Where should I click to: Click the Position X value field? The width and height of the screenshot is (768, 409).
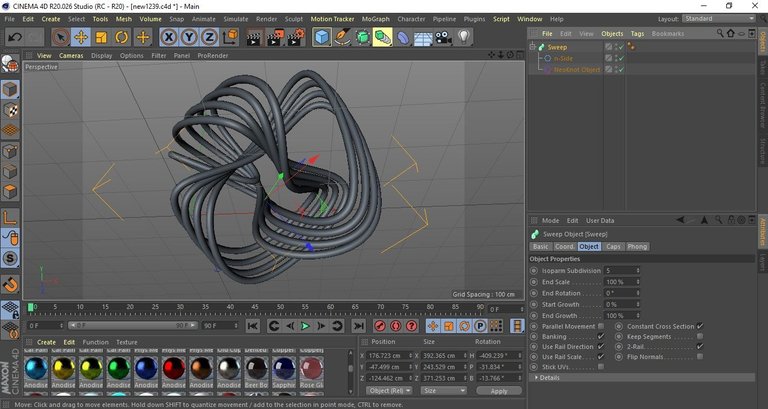pos(389,356)
